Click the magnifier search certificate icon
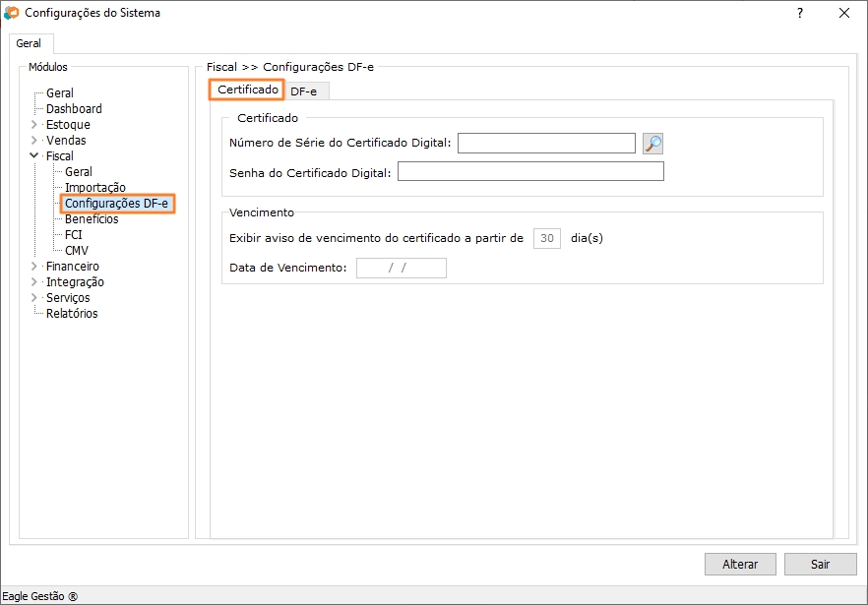Screen dimensions: 868x605 point(652,144)
